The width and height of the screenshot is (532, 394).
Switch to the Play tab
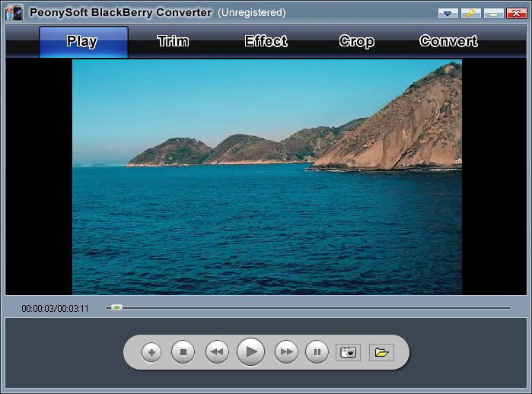84,42
